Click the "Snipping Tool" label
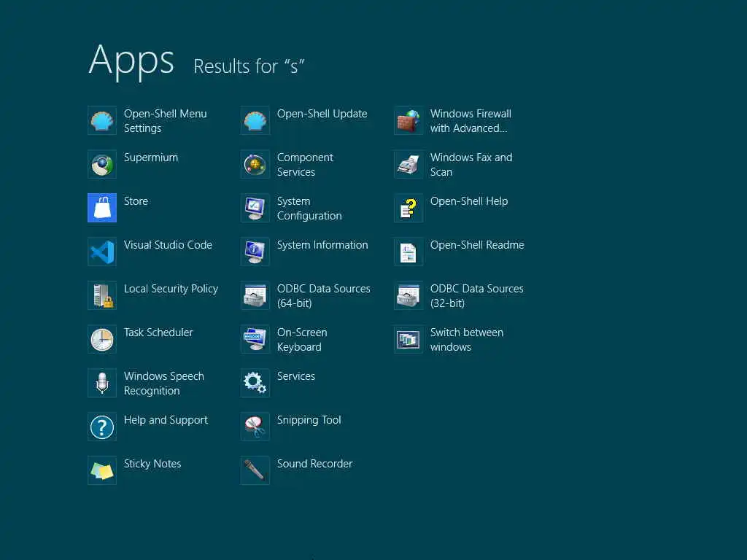 click(309, 420)
